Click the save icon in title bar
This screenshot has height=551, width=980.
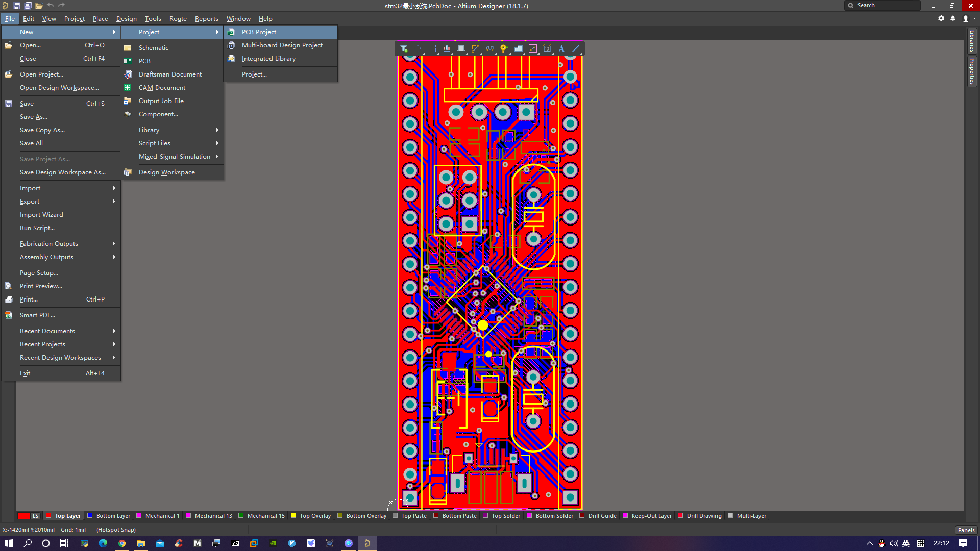(x=16, y=6)
